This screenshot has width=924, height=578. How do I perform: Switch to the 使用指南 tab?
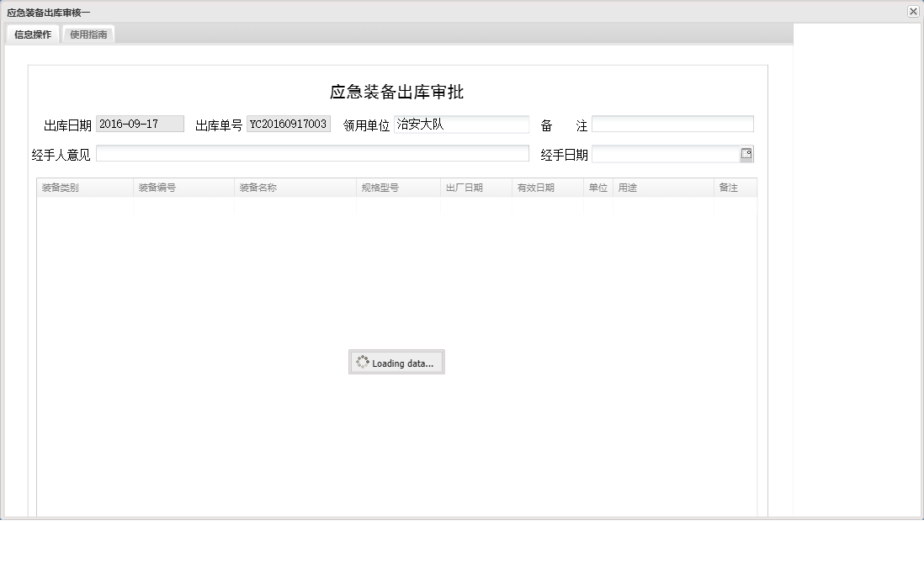click(88, 34)
